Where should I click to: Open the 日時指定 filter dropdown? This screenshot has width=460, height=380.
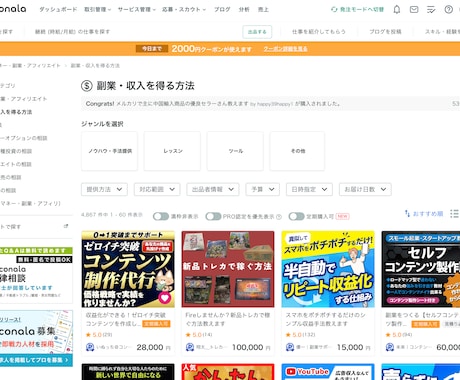coord(309,189)
